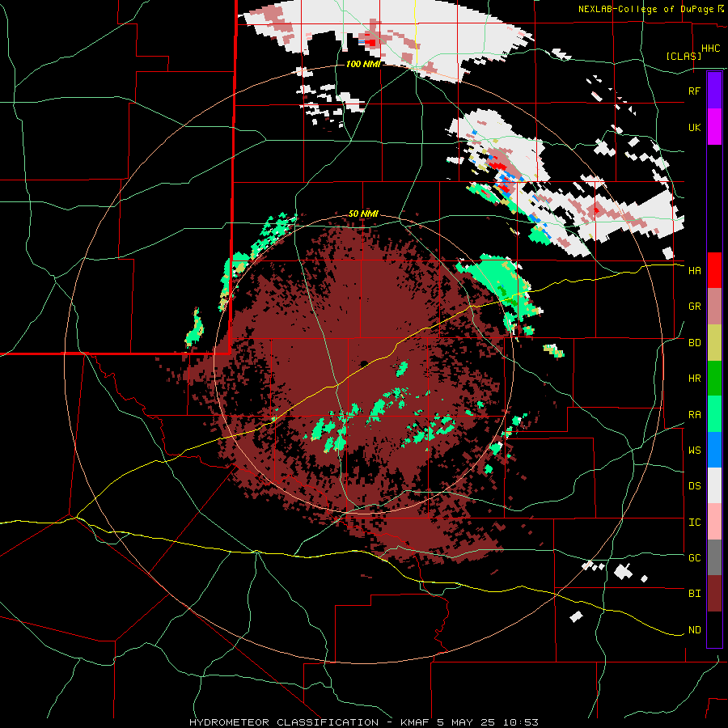Click the '50 NMI' range ring label

tap(363, 214)
